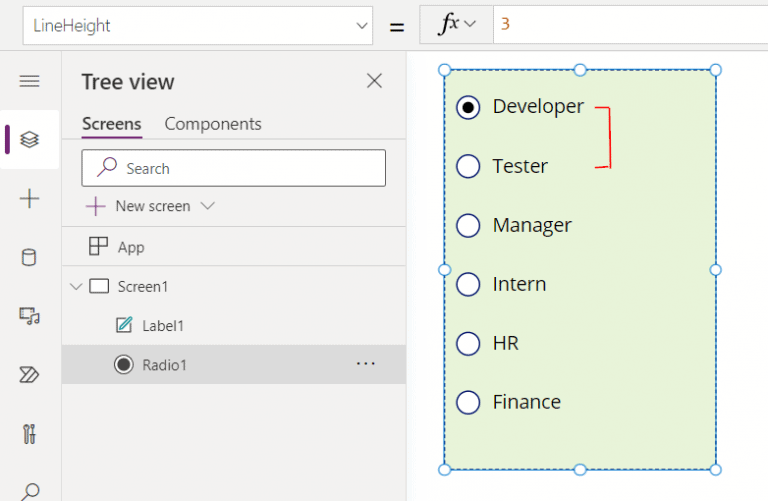Viewport: 768px width, 501px height.
Task: Click the Radio1 control icon
Action: (123, 364)
